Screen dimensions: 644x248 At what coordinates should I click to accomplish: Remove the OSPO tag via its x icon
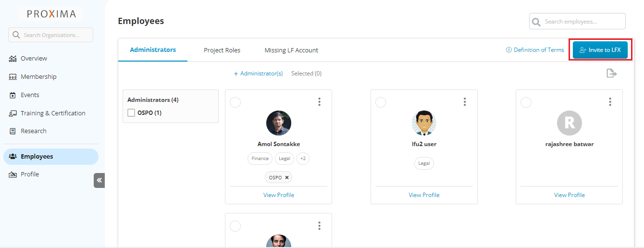(x=287, y=177)
